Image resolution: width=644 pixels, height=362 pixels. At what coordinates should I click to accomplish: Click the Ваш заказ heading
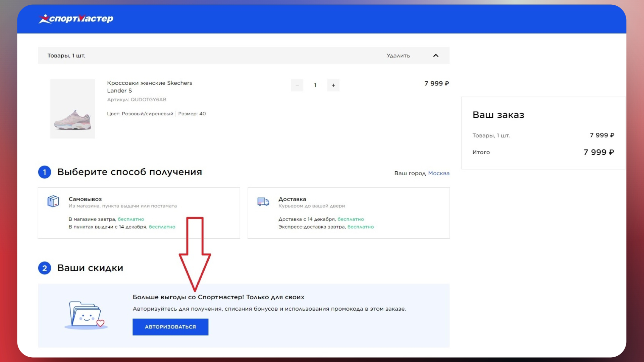(x=498, y=115)
